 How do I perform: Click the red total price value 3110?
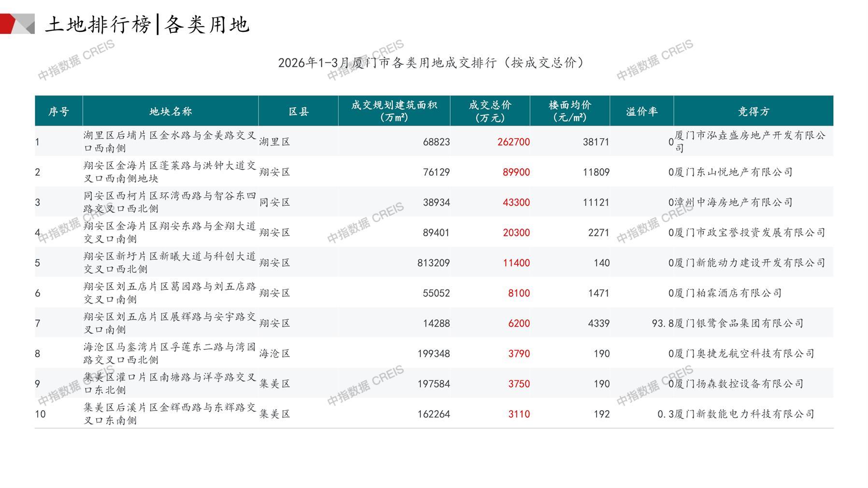(519, 415)
